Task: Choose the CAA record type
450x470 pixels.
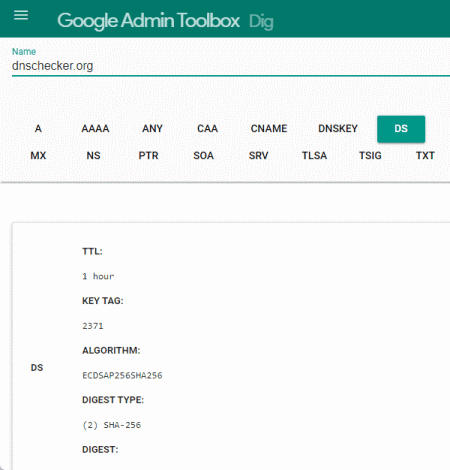Action: [x=207, y=129]
